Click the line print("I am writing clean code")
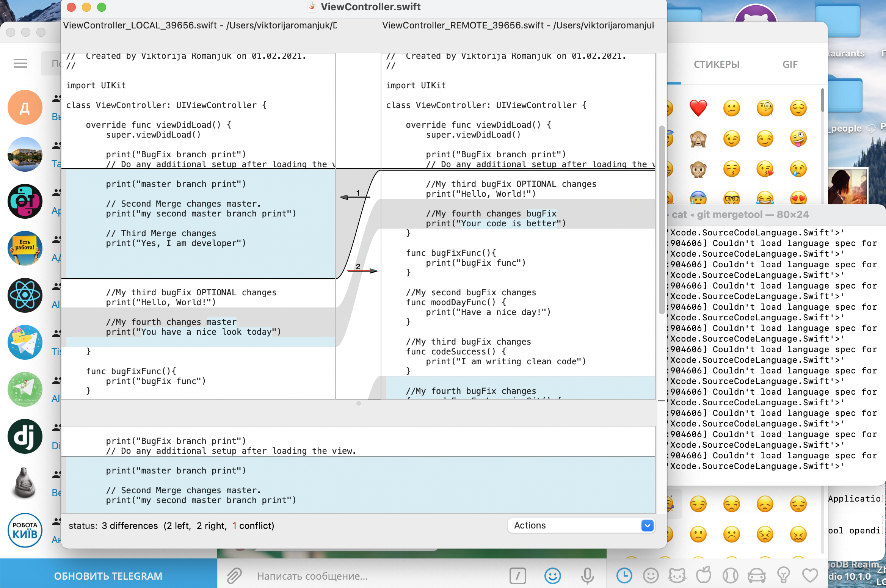This screenshot has height=588, width=886. click(506, 361)
